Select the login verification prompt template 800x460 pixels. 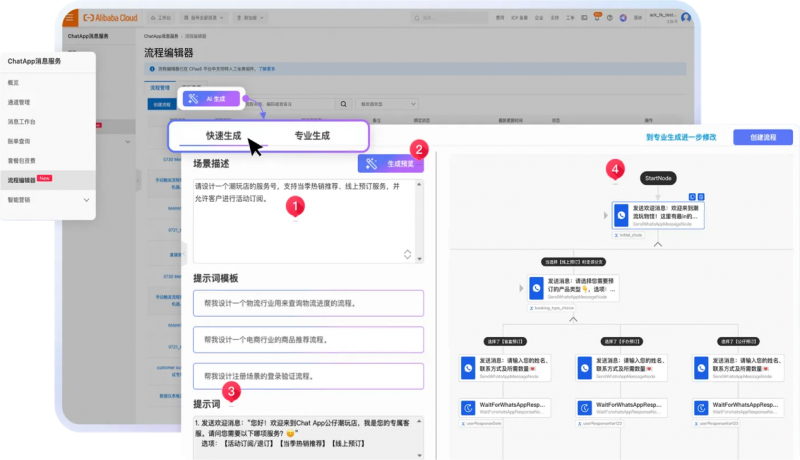[308, 376]
